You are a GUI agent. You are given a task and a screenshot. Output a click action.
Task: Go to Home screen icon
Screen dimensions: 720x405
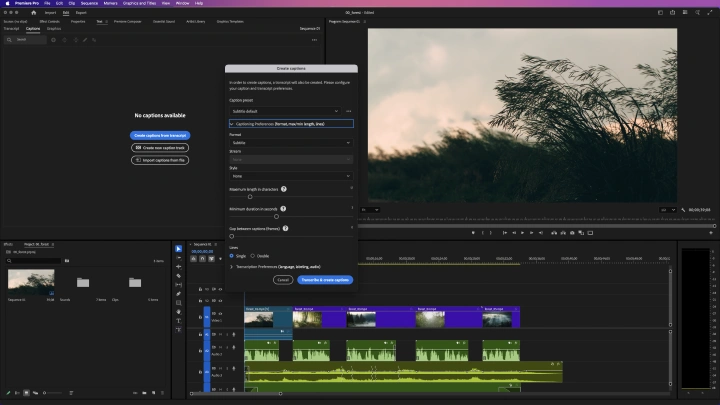34,13
